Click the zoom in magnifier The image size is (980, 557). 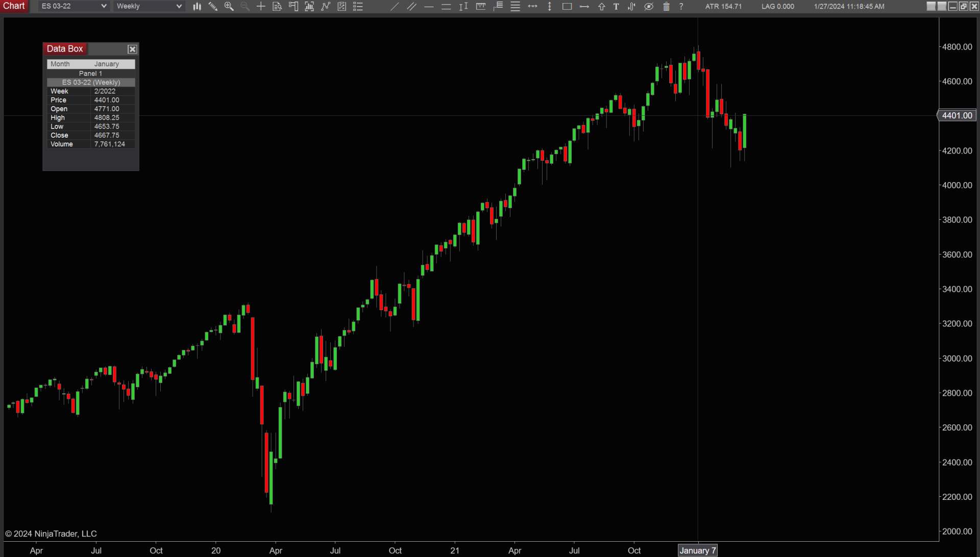coord(229,7)
